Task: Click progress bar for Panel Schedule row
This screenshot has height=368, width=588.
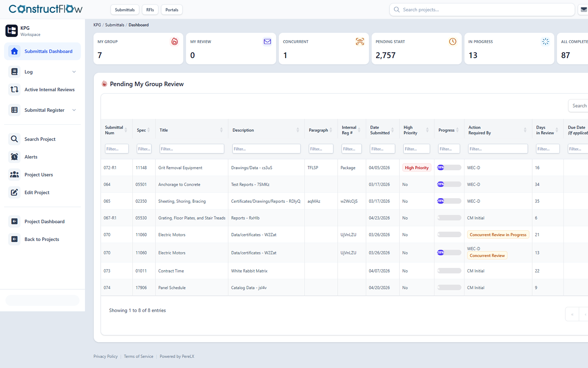Action: click(449, 287)
